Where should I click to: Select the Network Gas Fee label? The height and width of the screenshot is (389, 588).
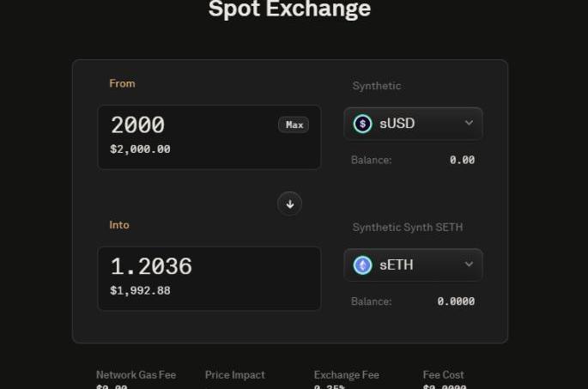pyautogui.click(x=136, y=375)
